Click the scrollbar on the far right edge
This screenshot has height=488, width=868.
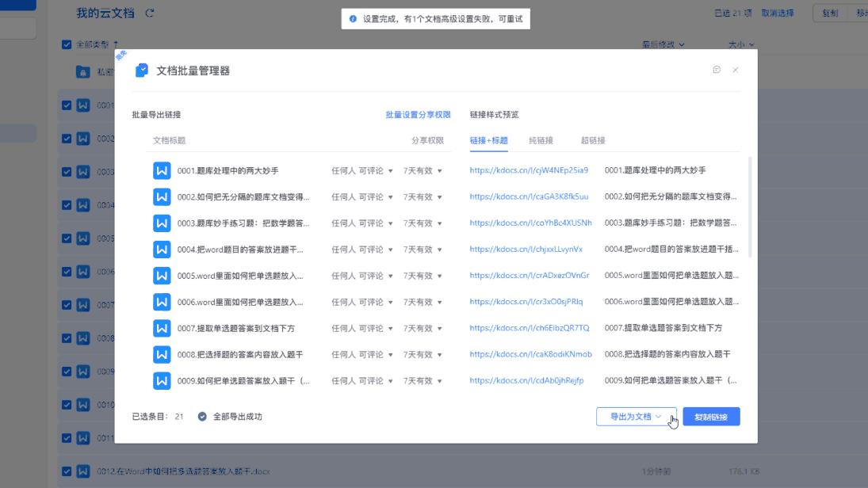[x=865, y=238]
